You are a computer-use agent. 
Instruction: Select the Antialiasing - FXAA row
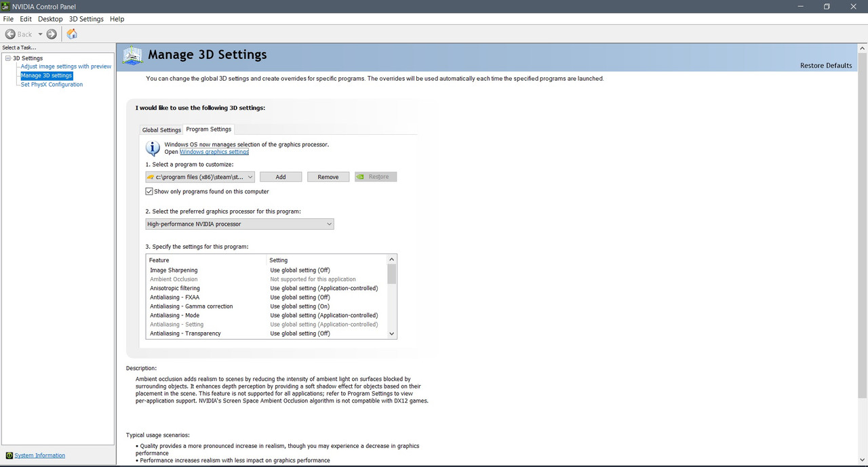tap(267, 298)
